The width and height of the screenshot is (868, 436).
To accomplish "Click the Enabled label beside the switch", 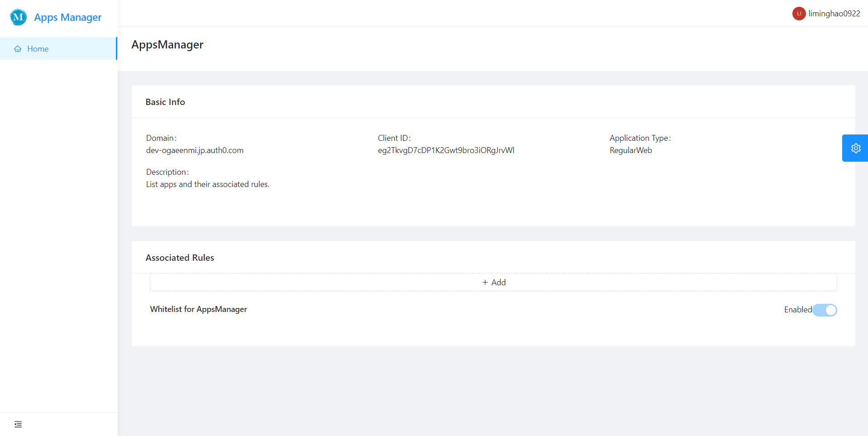I will click(x=798, y=310).
